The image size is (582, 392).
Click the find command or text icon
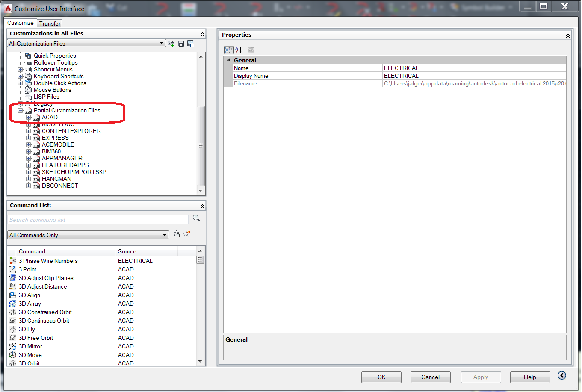tap(177, 234)
